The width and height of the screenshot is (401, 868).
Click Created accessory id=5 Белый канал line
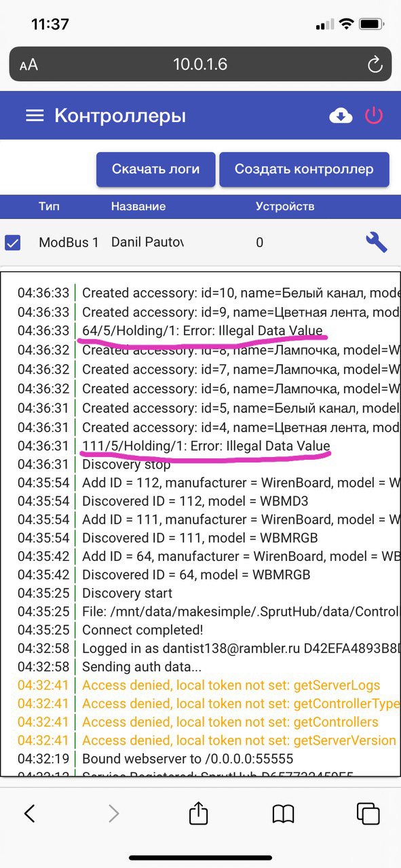click(241, 408)
